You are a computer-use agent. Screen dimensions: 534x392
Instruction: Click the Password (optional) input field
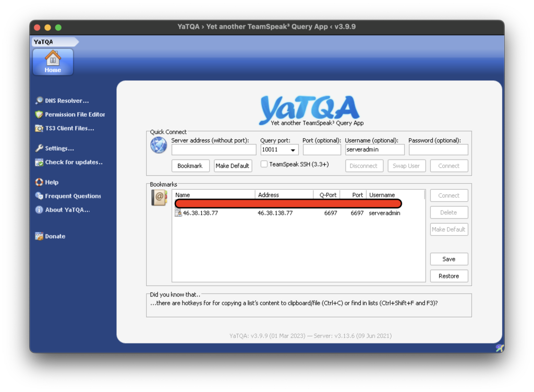[x=438, y=150]
